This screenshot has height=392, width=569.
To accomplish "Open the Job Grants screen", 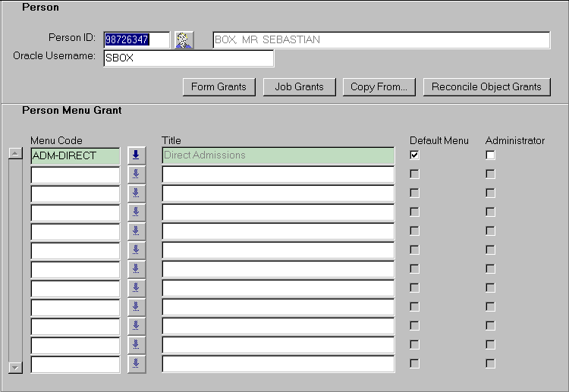I will point(299,86).
